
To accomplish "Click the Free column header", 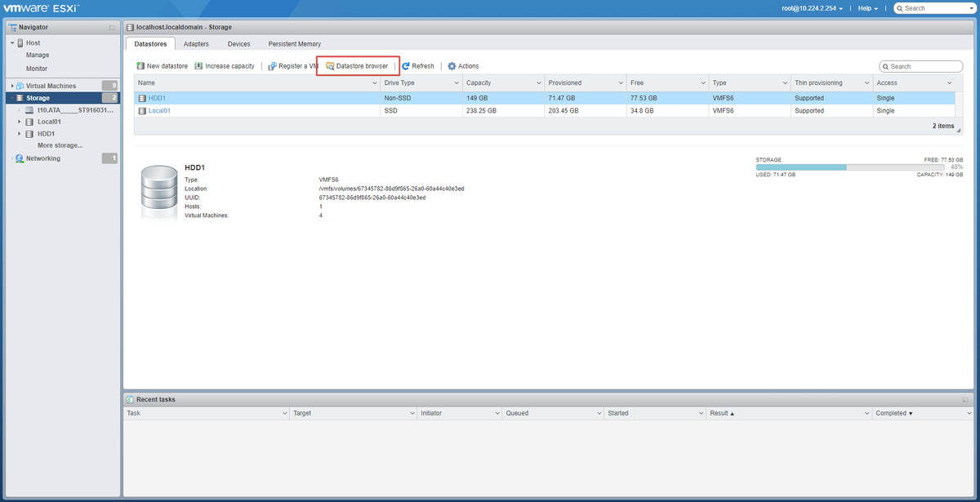I will 666,83.
